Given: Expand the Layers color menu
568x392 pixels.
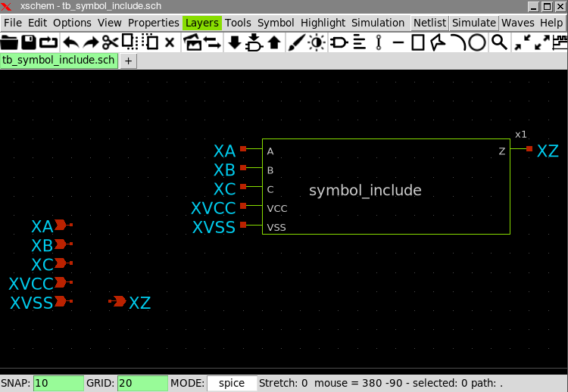Looking at the screenshot, I should point(201,23).
